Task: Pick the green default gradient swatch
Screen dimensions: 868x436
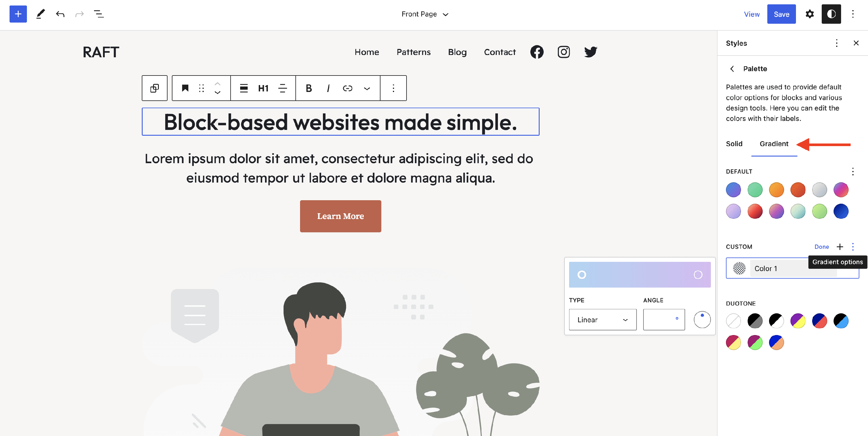Action: point(755,190)
